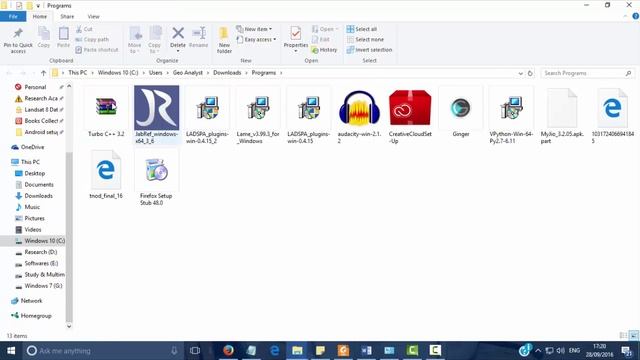Switch to the View ribbon tab
640x360 pixels.
click(93, 16)
